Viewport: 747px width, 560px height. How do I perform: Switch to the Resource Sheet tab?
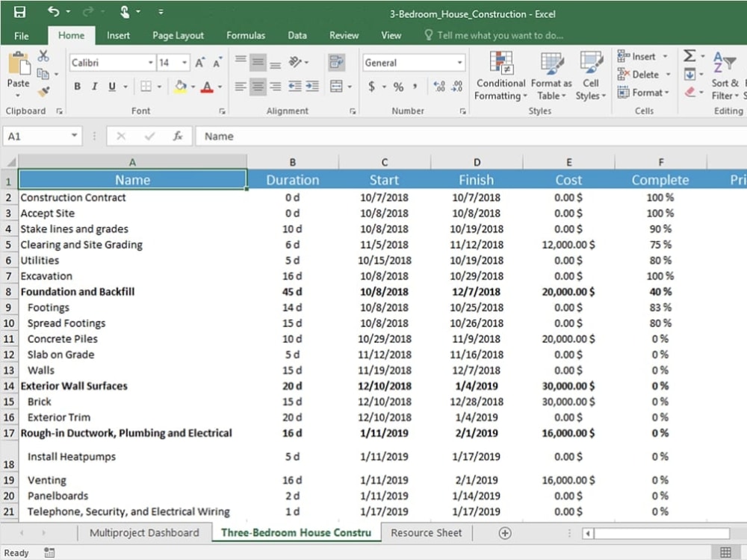[427, 532]
